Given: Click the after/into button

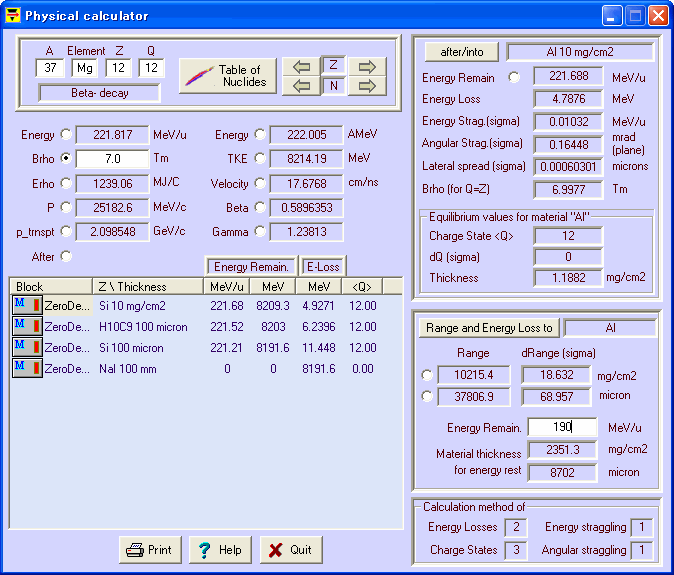Looking at the screenshot, I should 462,52.
